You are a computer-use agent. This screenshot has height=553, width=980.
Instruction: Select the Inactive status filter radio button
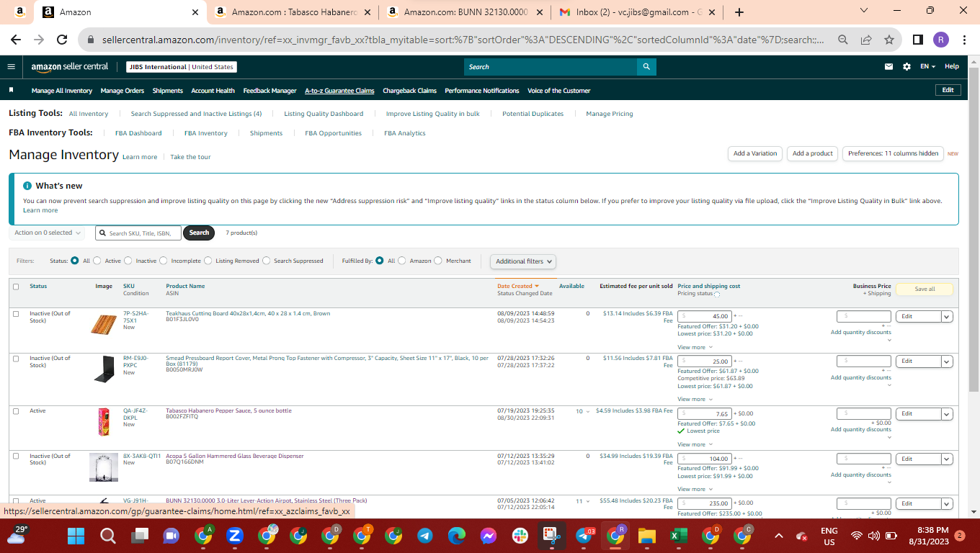(x=128, y=261)
